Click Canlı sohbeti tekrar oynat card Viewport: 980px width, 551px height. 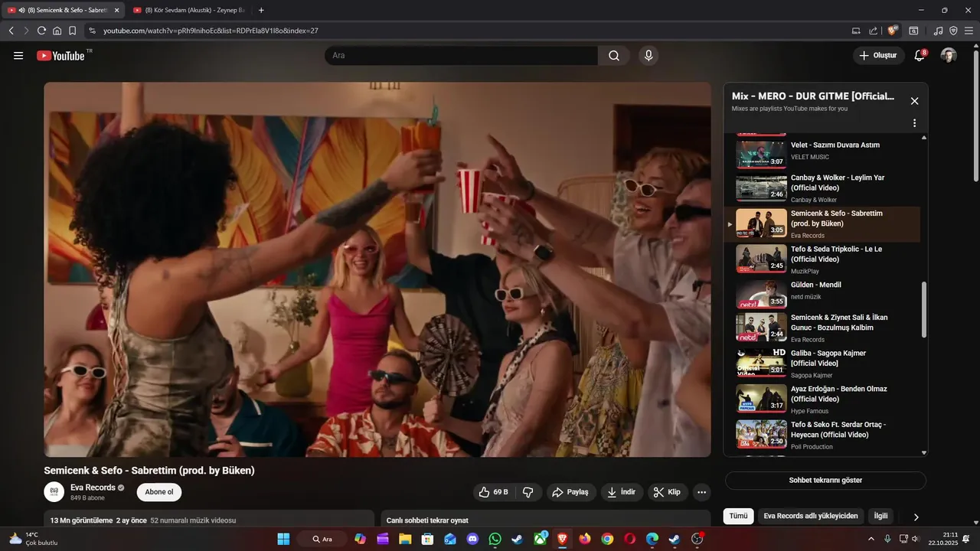point(546,520)
